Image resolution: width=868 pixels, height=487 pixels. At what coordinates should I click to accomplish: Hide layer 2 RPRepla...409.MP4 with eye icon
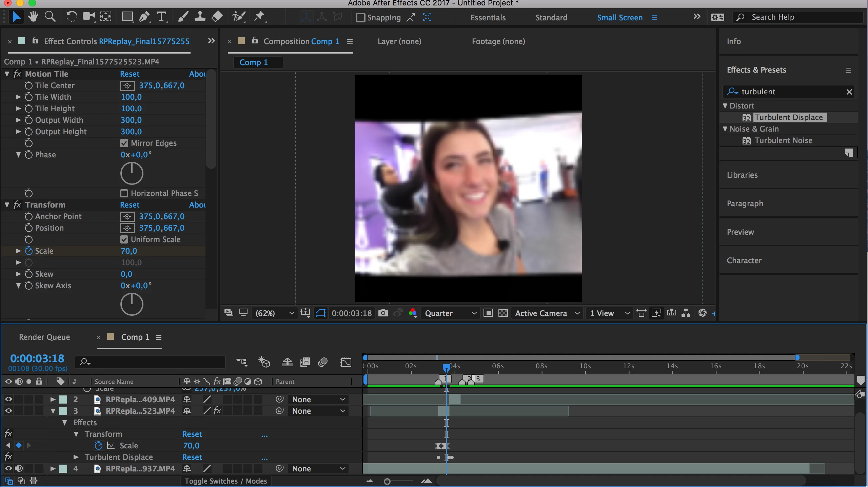tap(8, 400)
